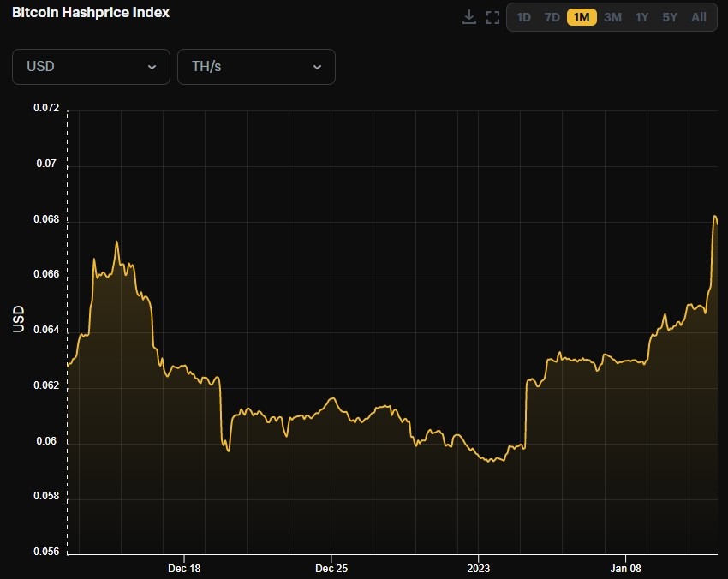Click the chart's latest peak near 0.068
Image resolution: width=728 pixels, height=579 pixels.
(715, 217)
